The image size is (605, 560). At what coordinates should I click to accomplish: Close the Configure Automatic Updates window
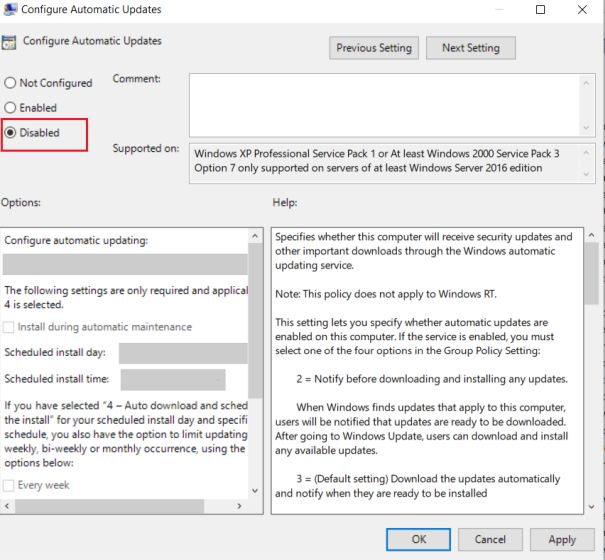pos(582,10)
